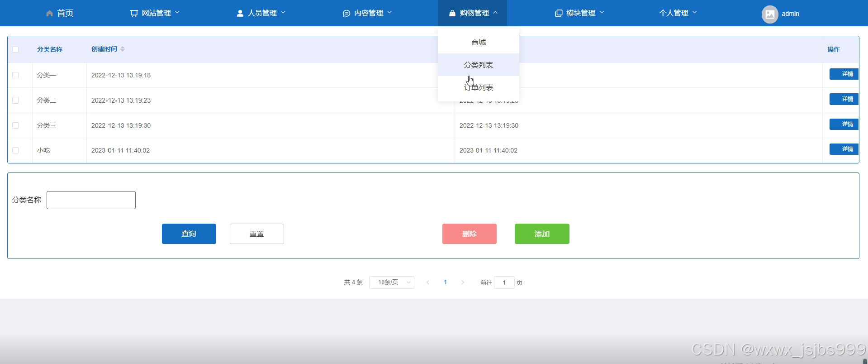Open 详情 for the 小吃 row
868x364 pixels.
pyautogui.click(x=844, y=149)
